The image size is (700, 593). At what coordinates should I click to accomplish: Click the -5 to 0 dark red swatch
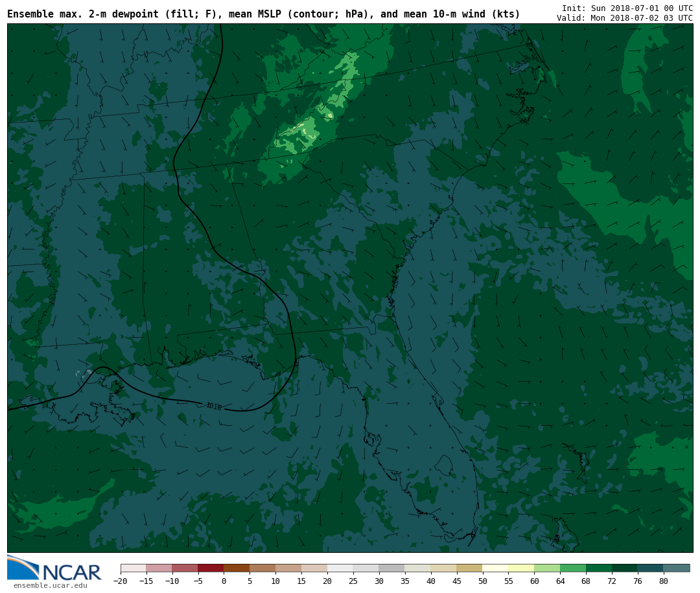(x=211, y=568)
